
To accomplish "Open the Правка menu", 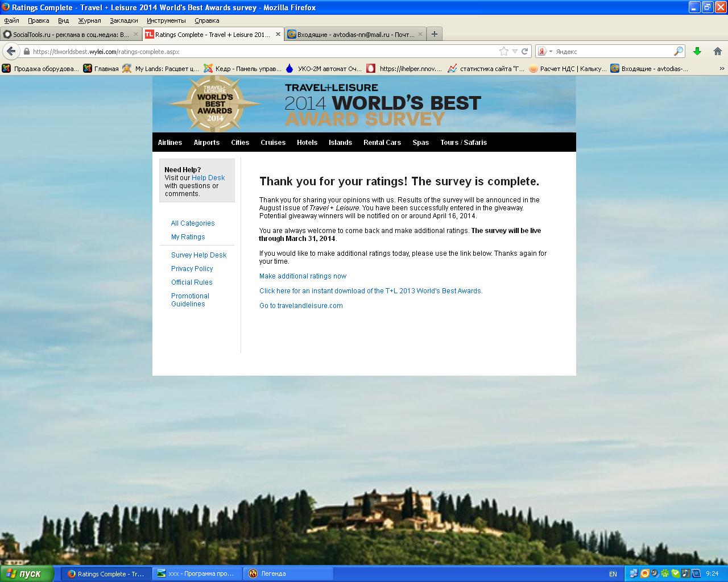I will (39, 20).
